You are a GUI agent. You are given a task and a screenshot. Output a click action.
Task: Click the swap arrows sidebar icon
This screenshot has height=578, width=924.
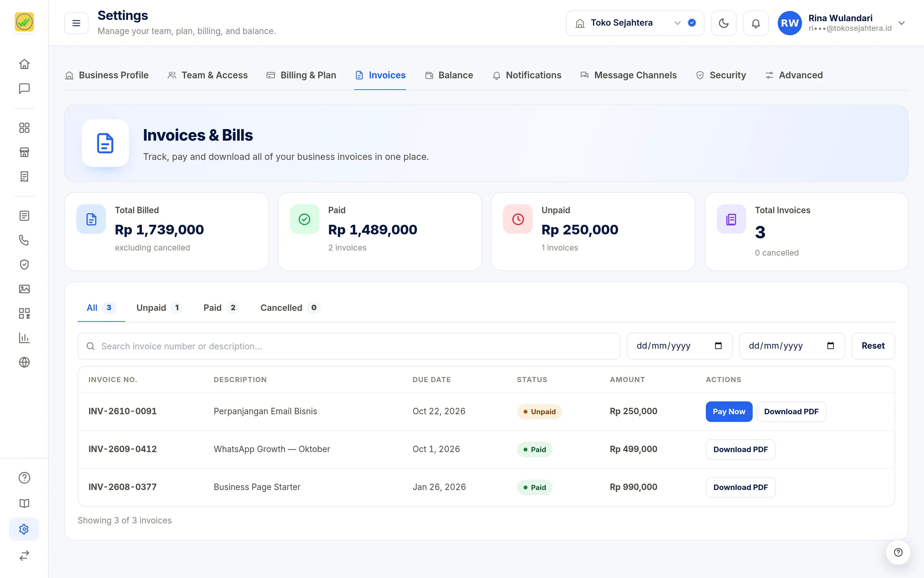[x=24, y=555]
